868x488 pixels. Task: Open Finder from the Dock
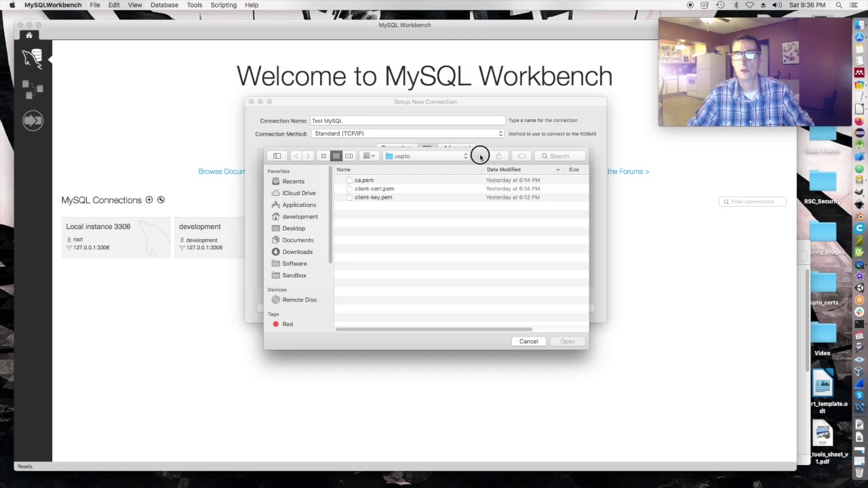[x=859, y=24]
